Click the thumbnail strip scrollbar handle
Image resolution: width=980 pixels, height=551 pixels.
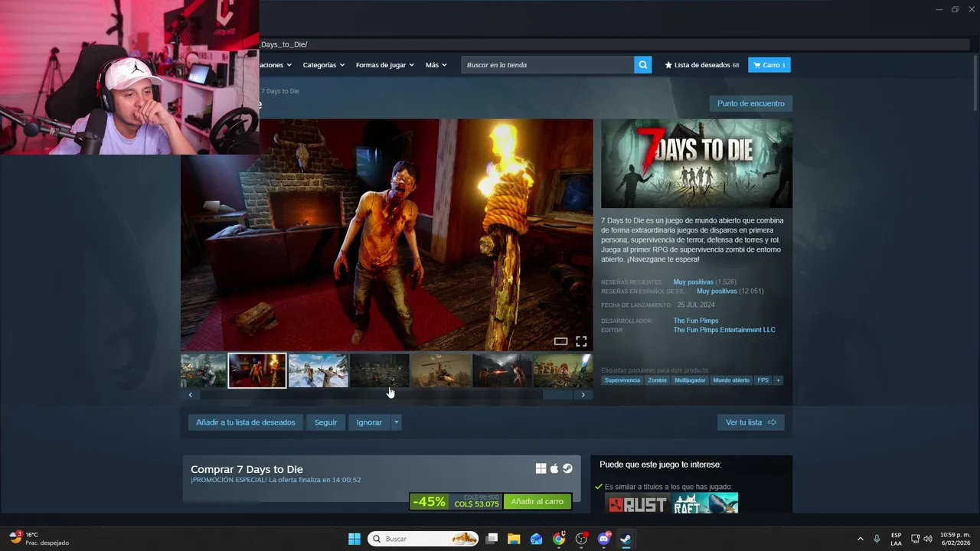(557, 395)
